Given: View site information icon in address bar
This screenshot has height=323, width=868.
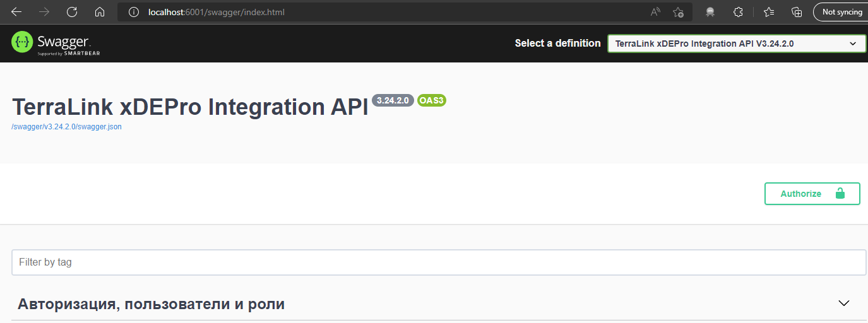Looking at the screenshot, I should [x=133, y=12].
